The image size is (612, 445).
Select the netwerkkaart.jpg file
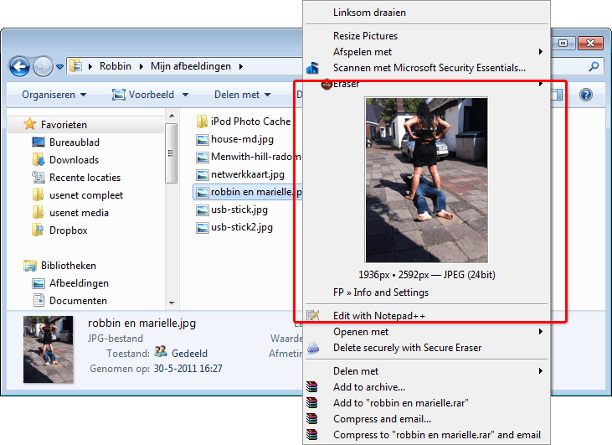click(x=240, y=174)
